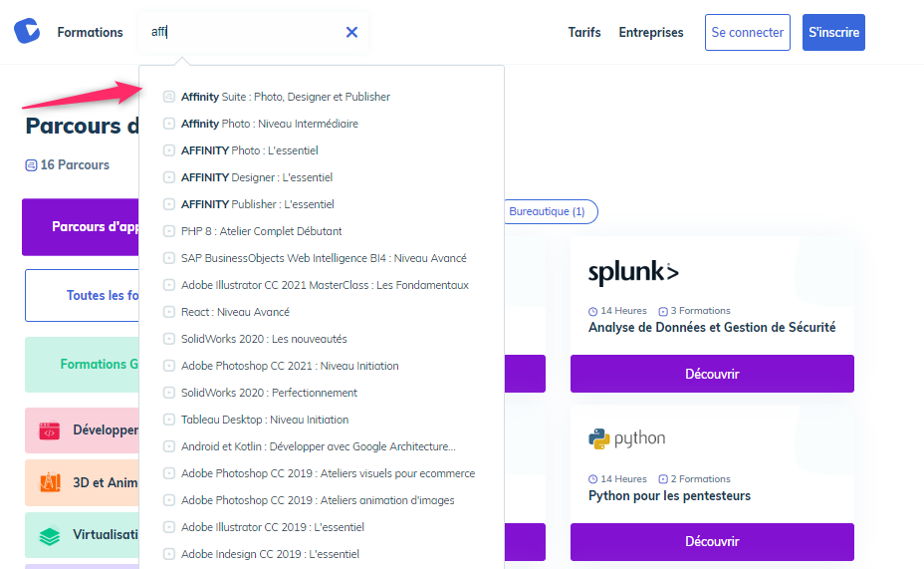Click play icon beside Illustrator CC 2019 L'essentiel

169,528
